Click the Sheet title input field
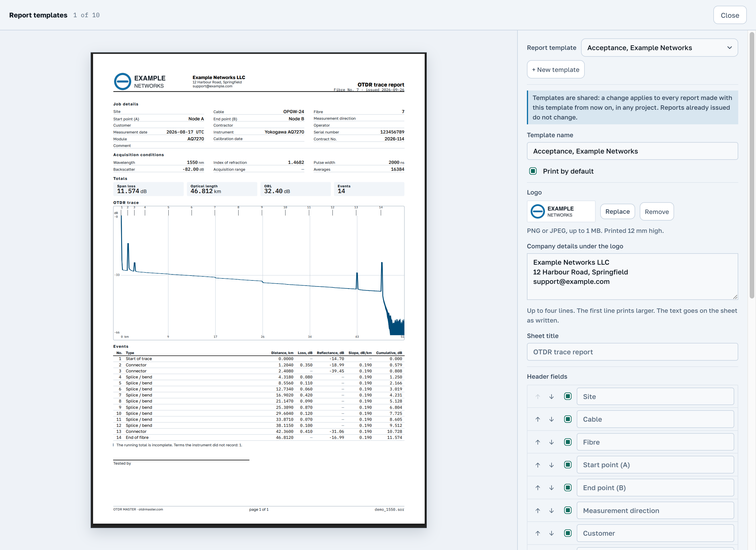The width and height of the screenshot is (756, 550). (x=632, y=352)
